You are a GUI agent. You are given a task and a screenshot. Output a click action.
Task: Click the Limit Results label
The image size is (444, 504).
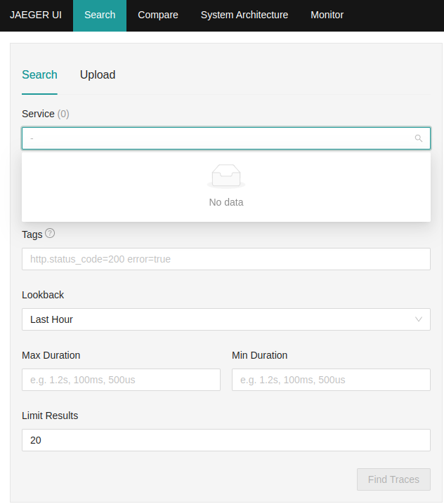(50, 416)
